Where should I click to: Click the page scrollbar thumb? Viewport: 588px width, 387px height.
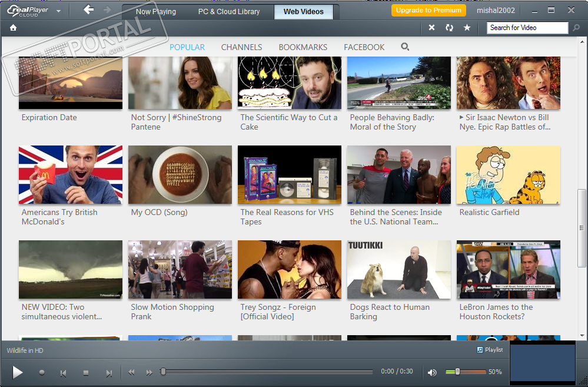pyautogui.click(x=582, y=228)
